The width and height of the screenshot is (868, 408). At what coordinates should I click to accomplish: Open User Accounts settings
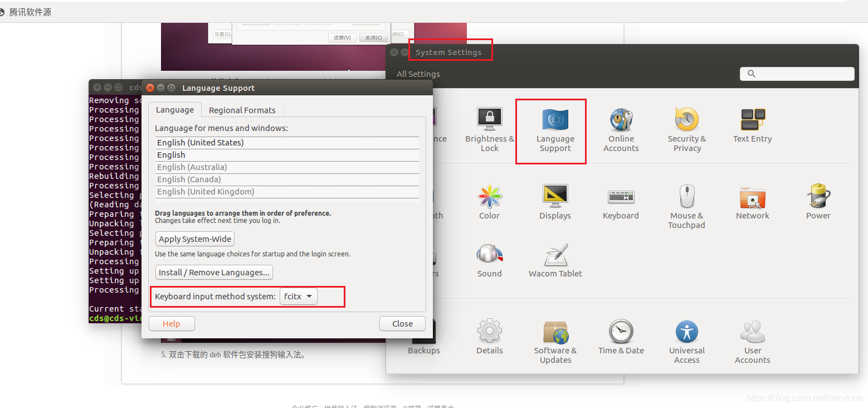[x=752, y=341]
